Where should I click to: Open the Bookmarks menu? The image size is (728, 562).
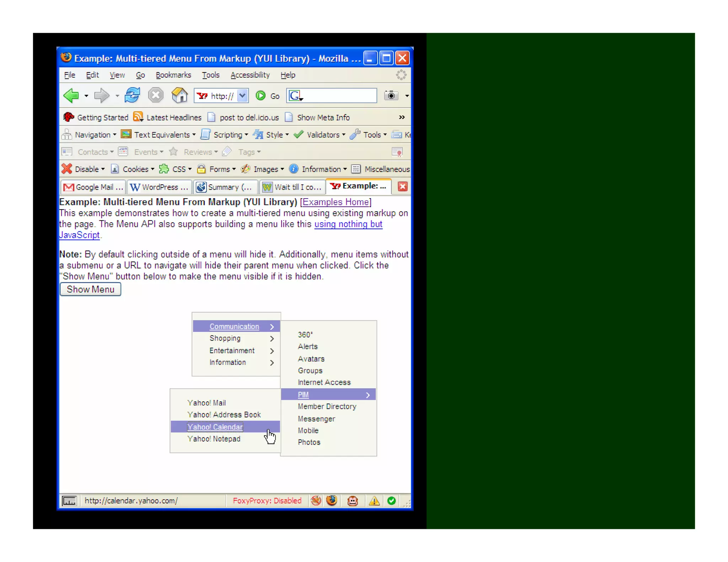coord(173,75)
